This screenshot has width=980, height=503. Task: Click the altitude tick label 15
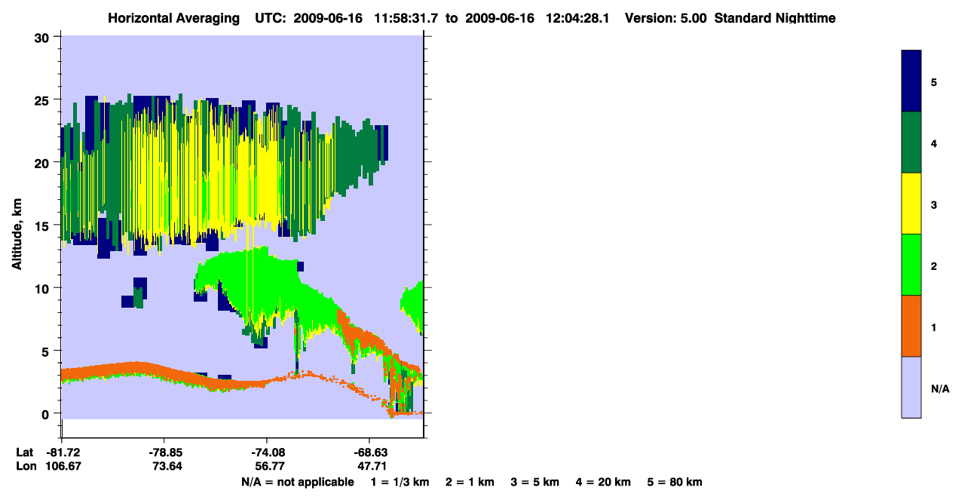click(43, 225)
